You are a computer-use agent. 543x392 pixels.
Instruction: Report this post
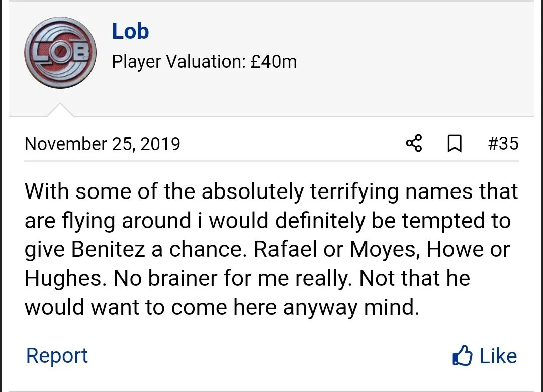coord(57,355)
